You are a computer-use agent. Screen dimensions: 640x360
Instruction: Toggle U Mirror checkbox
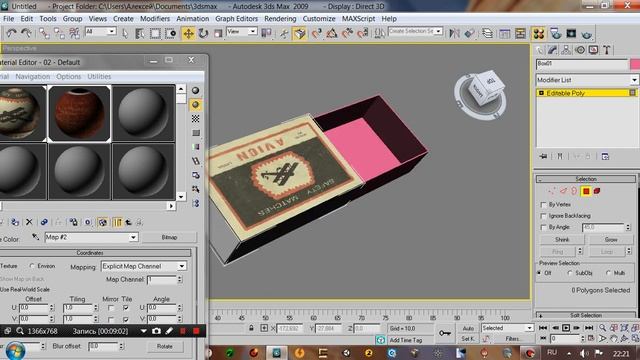click(x=111, y=308)
